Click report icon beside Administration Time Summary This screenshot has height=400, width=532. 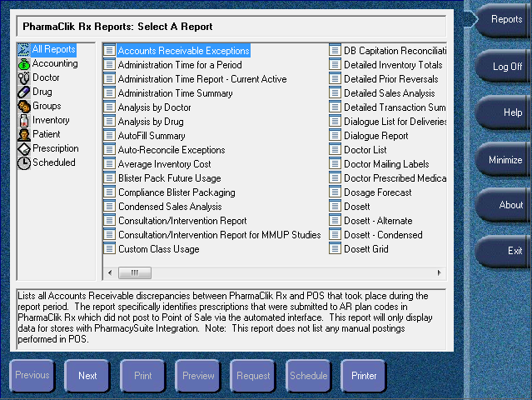[x=109, y=93]
